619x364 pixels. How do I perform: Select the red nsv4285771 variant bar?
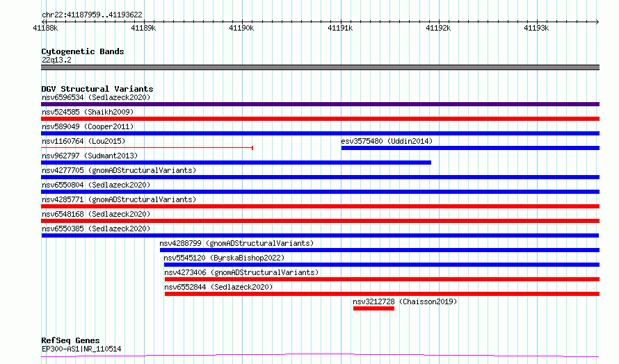pyautogui.click(x=320, y=206)
